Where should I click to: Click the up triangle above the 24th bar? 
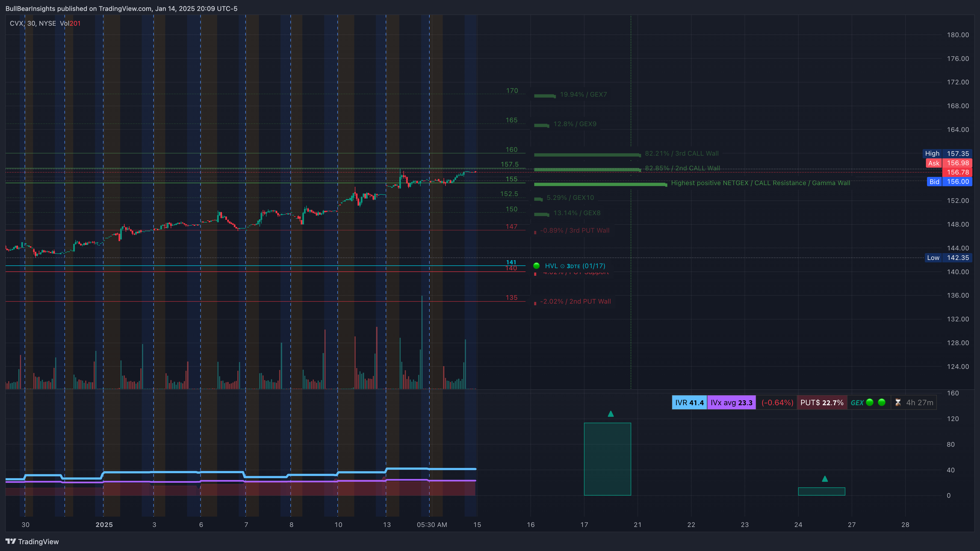click(825, 479)
